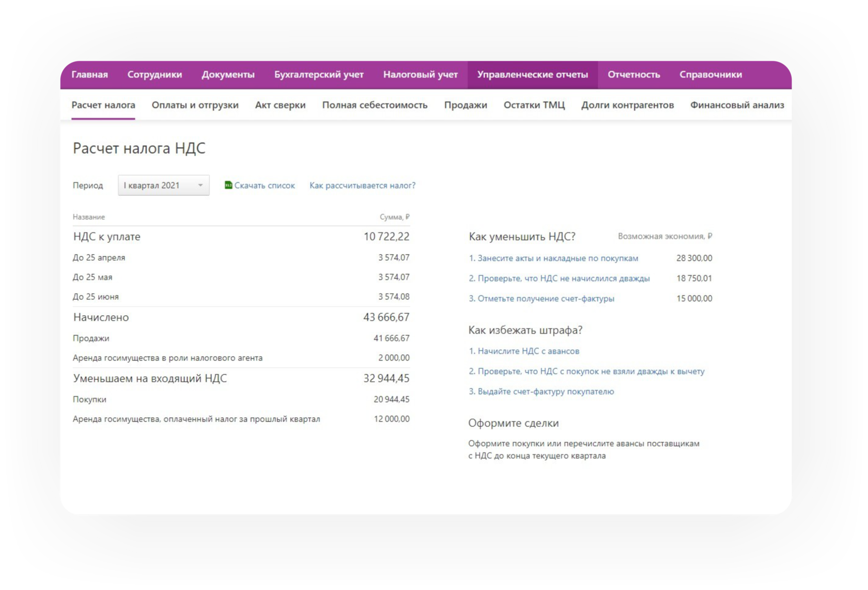The width and height of the screenshot is (868, 590).
Task: Click the Сумма, ₽ column header
Action: pos(395,217)
